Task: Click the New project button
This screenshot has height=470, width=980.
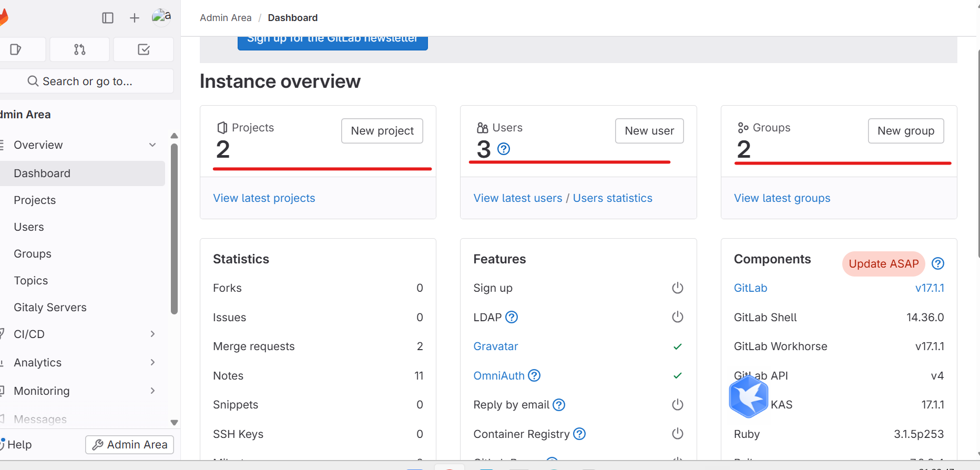Action: tap(382, 131)
